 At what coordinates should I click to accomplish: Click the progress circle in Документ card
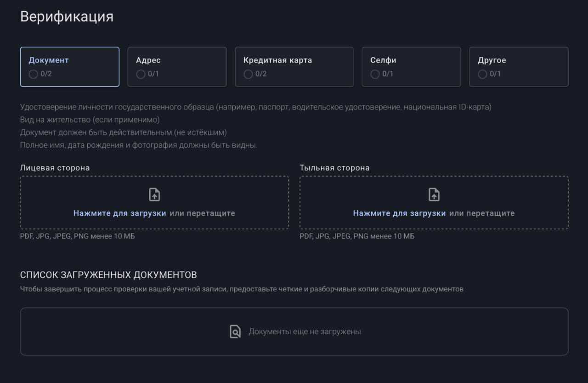tap(33, 74)
